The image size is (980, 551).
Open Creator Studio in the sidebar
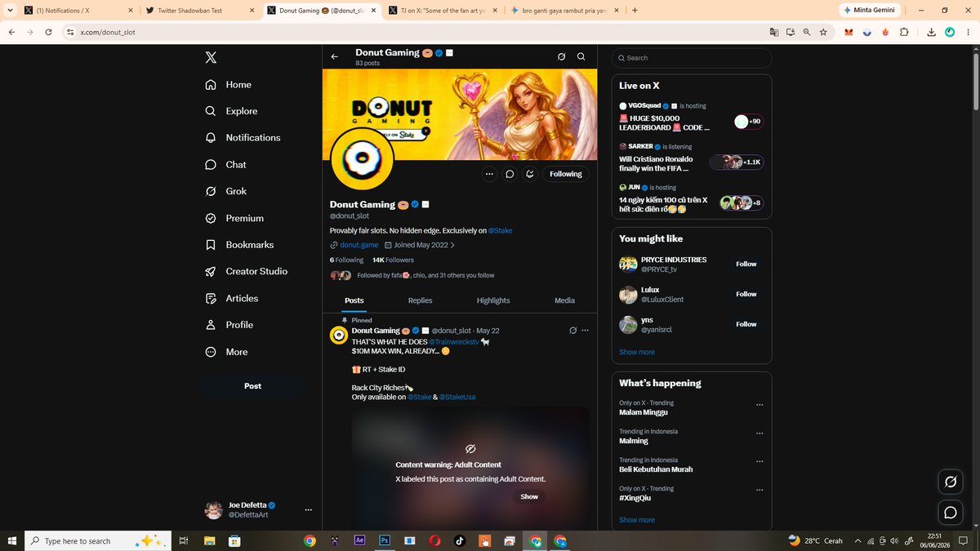246,271
